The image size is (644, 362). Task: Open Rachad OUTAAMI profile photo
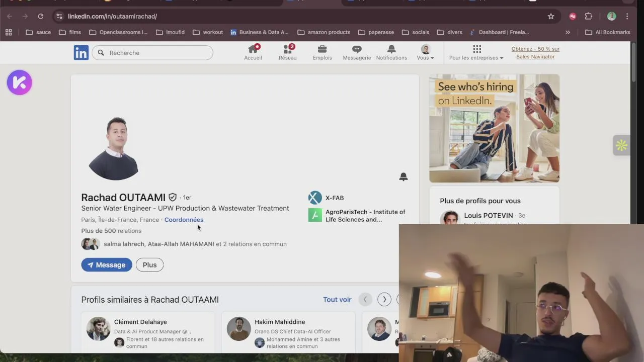(x=113, y=148)
